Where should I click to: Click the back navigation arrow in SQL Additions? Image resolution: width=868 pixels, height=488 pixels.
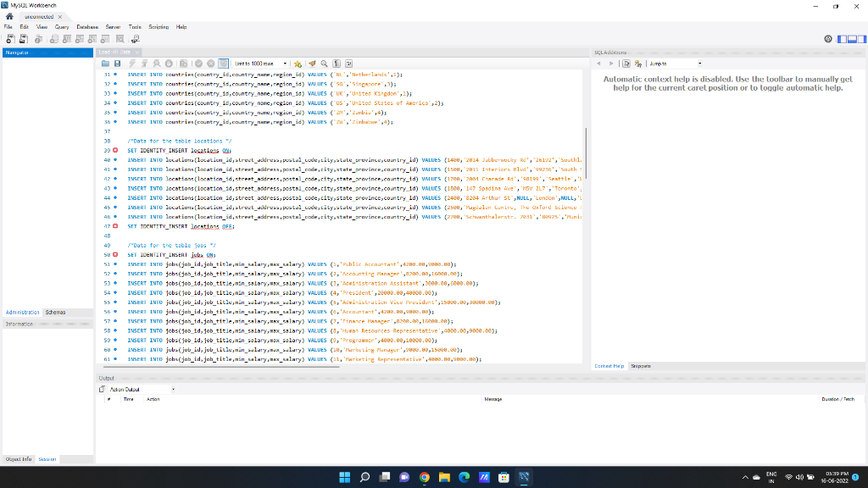pyautogui.click(x=599, y=62)
